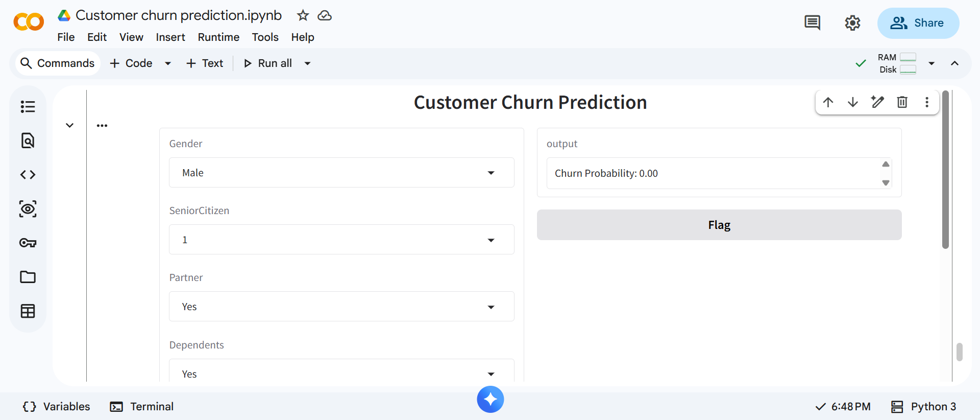Image resolution: width=980 pixels, height=420 pixels.
Task: Open the Runtime menu
Action: (x=218, y=37)
